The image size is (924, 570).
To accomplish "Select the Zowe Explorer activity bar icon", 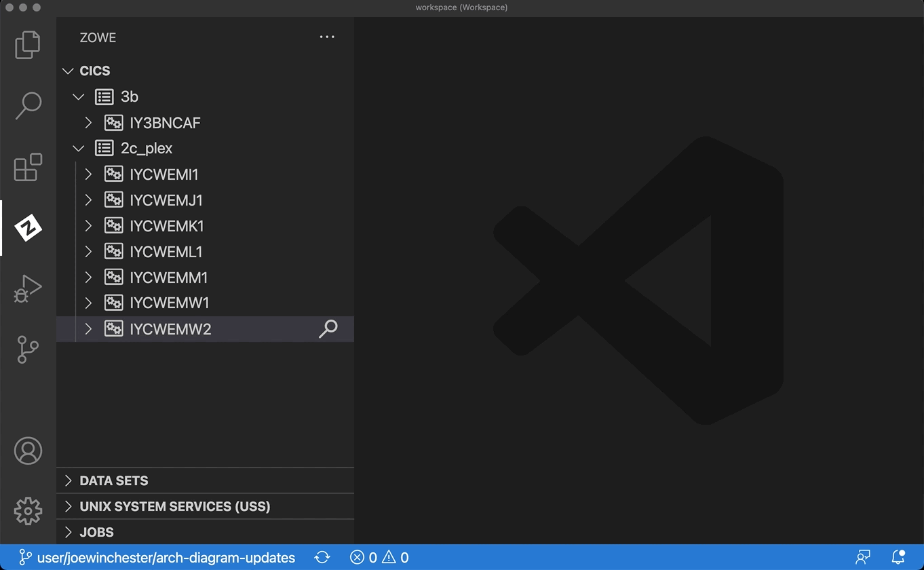I will tap(28, 228).
